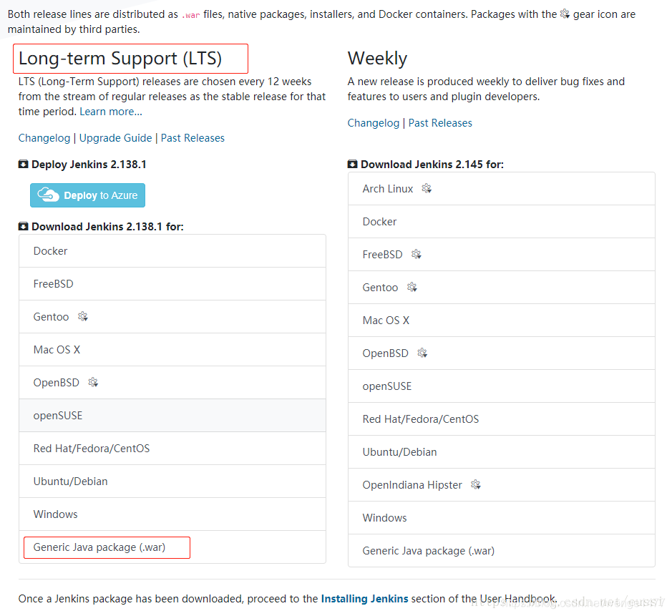
Task: Open the LTS Changelog link
Action: click(x=44, y=138)
